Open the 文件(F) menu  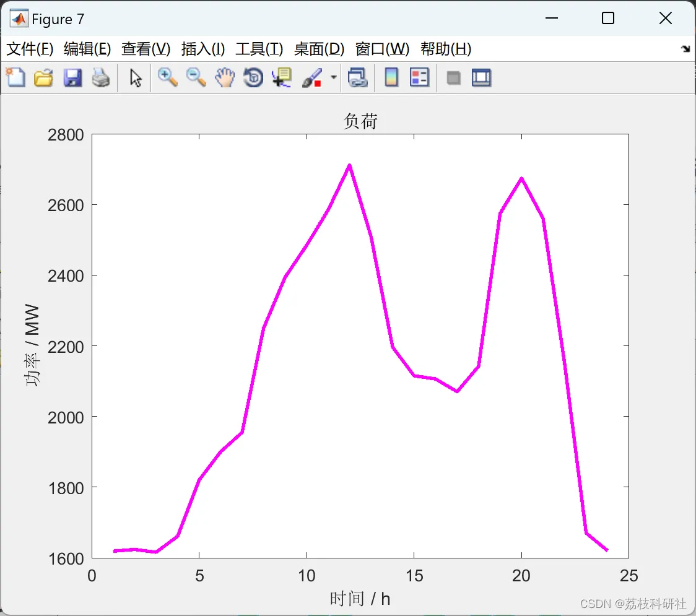pos(30,49)
